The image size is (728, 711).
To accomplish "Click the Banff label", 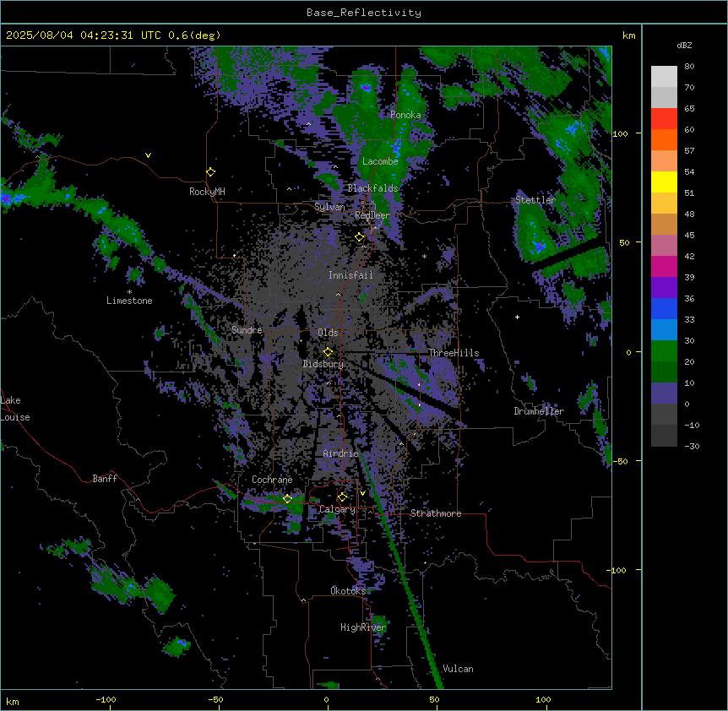I will pyautogui.click(x=105, y=479).
